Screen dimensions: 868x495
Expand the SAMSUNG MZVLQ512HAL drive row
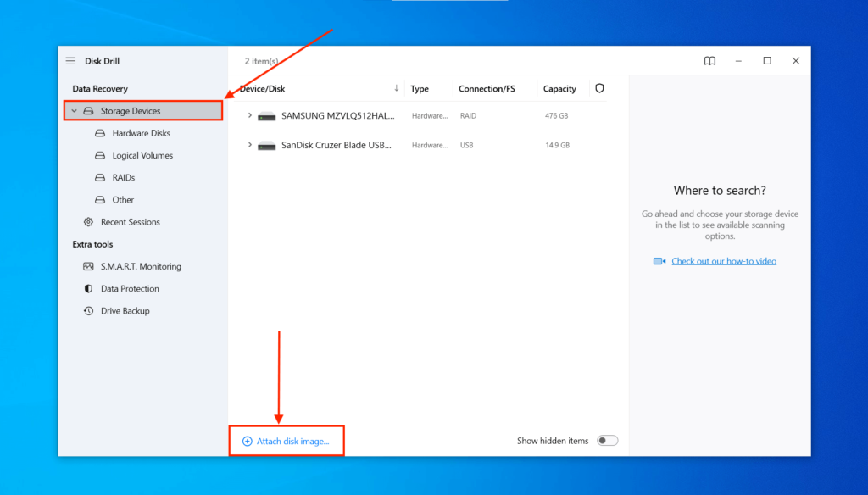(x=249, y=115)
